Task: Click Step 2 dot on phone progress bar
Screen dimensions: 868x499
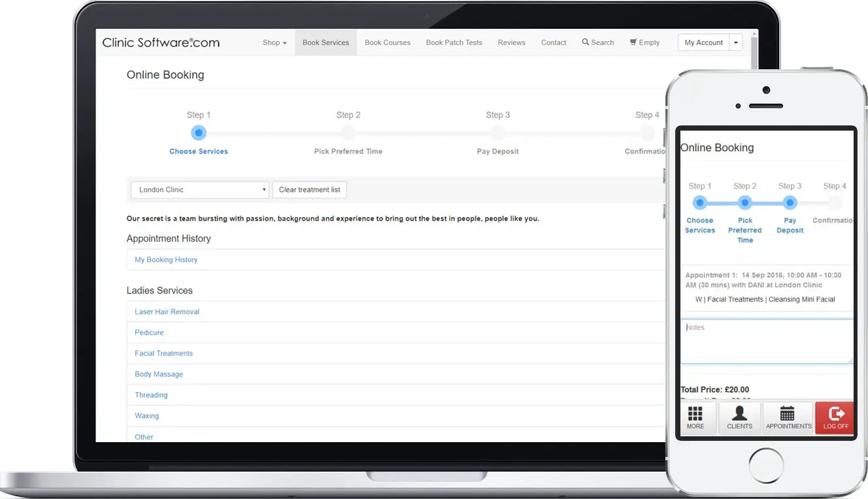Action: click(x=744, y=202)
